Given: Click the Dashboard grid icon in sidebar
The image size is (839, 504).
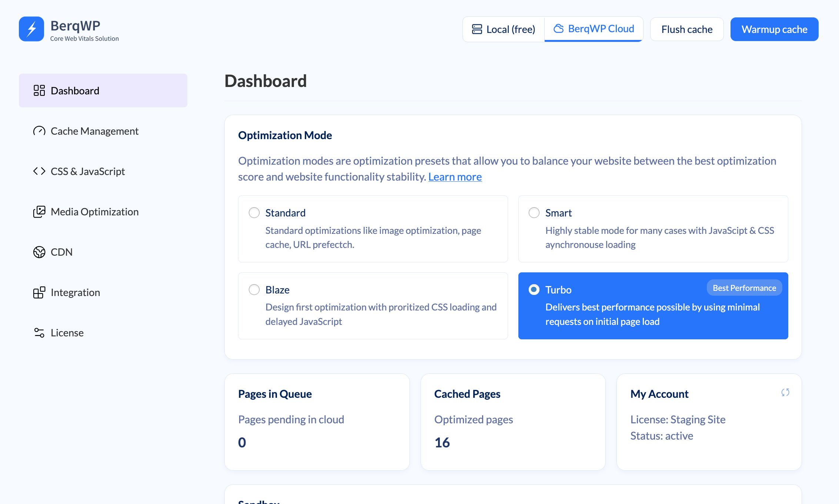Looking at the screenshot, I should coord(39,91).
